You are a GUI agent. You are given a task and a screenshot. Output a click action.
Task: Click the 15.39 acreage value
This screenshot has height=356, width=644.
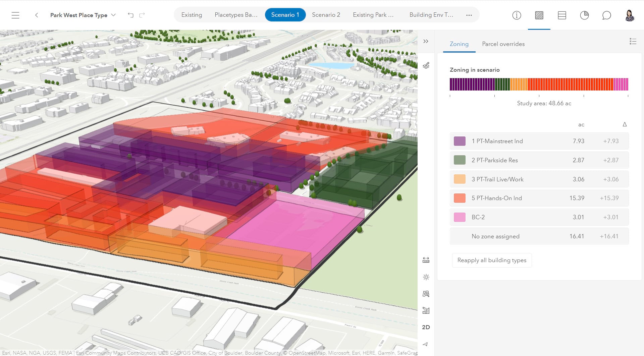click(577, 198)
